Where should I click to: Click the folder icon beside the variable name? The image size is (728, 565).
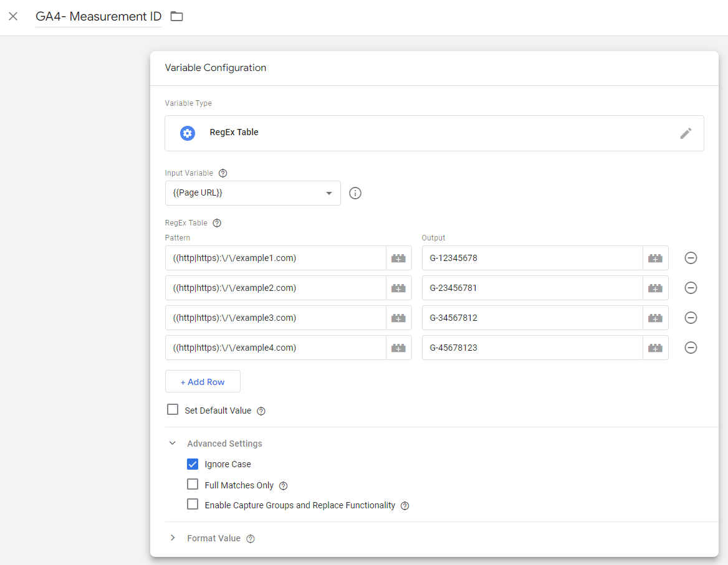tap(177, 16)
